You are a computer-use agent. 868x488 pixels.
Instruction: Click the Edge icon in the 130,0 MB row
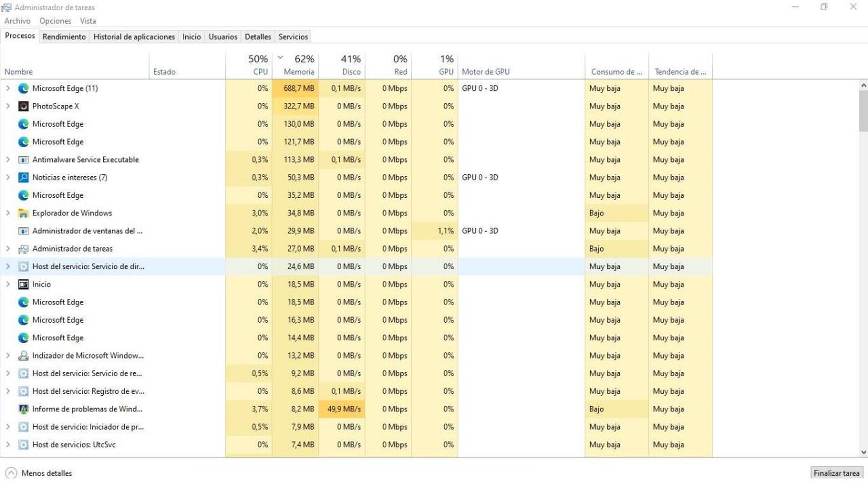(23, 124)
